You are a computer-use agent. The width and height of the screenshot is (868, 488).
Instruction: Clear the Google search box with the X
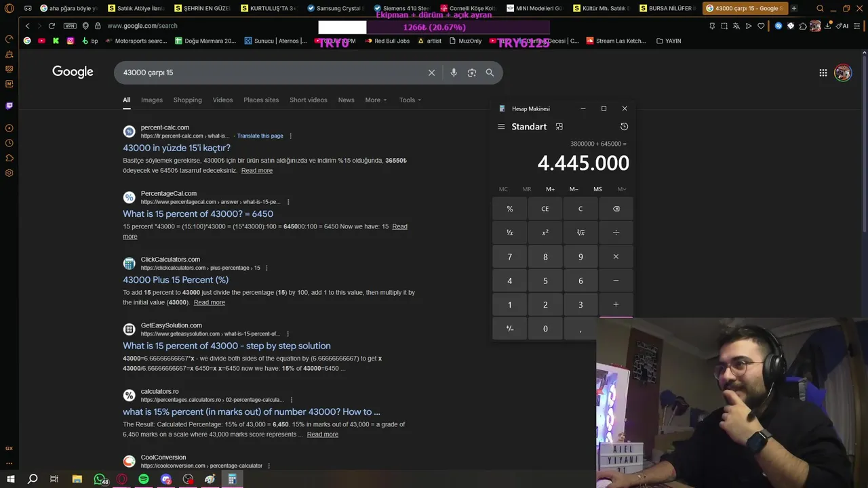pyautogui.click(x=431, y=73)
